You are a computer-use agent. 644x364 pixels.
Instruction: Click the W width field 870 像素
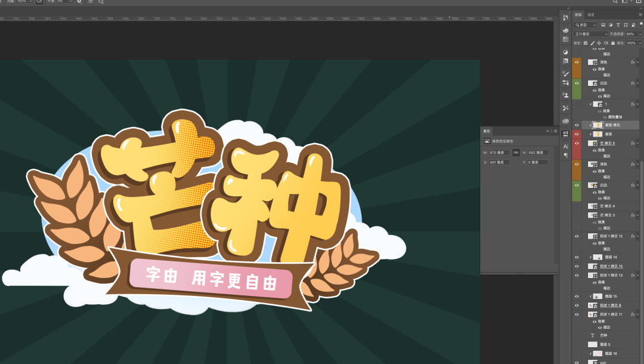point(500,153)
